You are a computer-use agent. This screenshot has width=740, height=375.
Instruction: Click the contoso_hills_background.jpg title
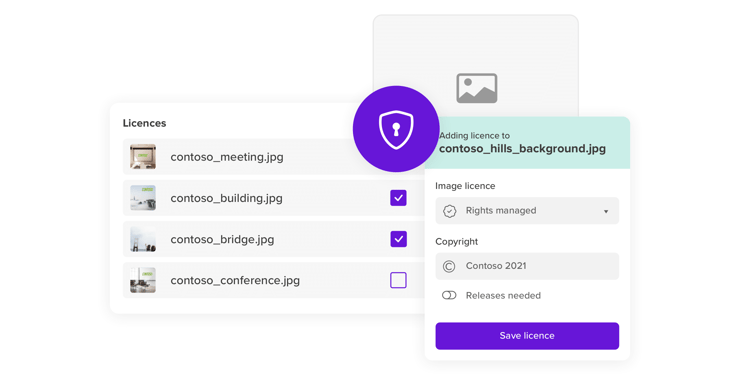click(522, 149)
